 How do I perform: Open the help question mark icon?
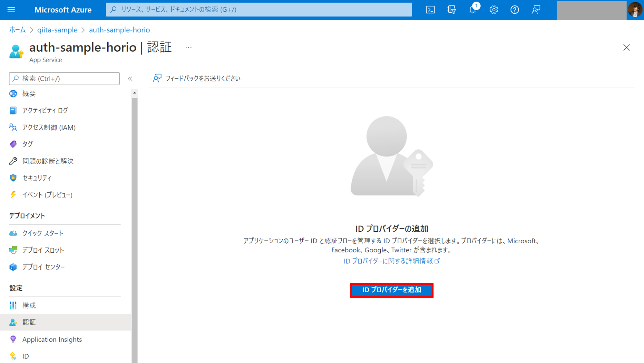[514, 10]
